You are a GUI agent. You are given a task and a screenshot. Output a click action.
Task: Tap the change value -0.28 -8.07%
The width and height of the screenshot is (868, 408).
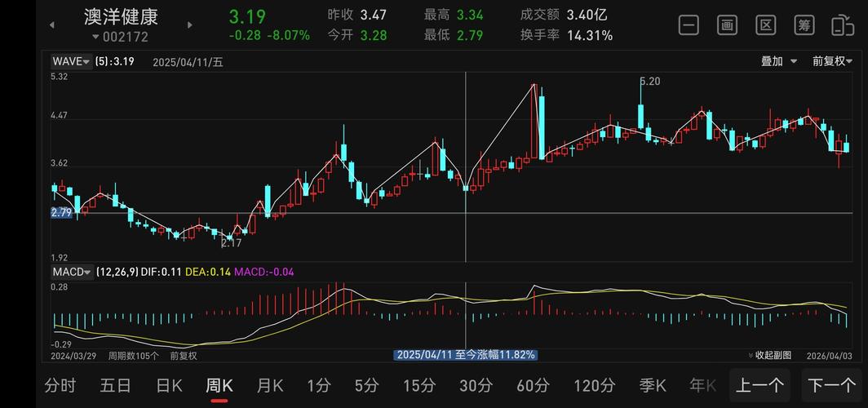click(x=269, y=36)
